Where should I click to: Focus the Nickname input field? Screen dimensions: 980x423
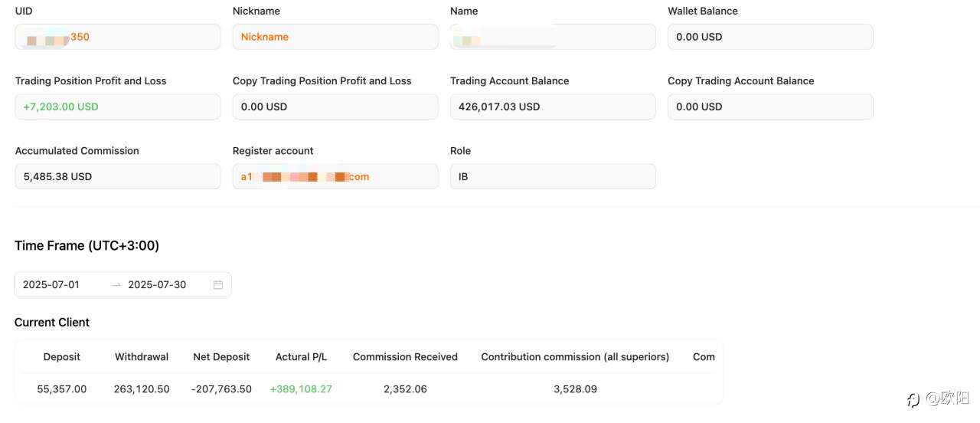[335, 37]
